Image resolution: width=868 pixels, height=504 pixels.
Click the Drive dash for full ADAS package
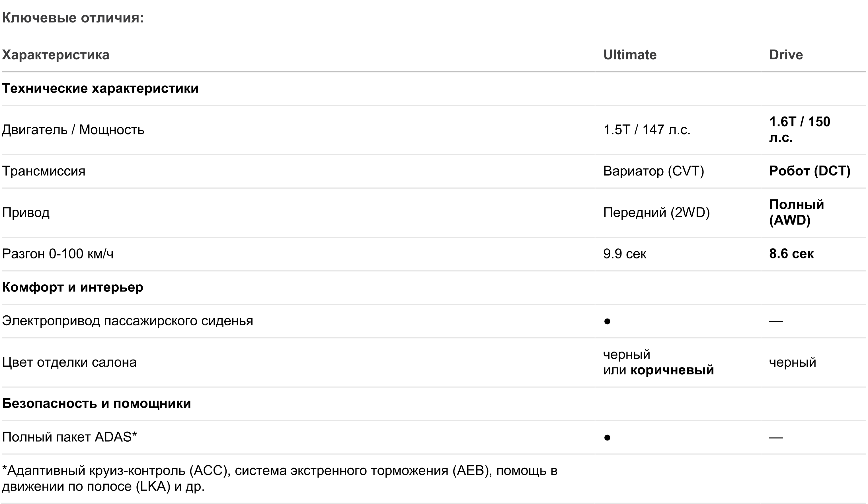(776, 437)
